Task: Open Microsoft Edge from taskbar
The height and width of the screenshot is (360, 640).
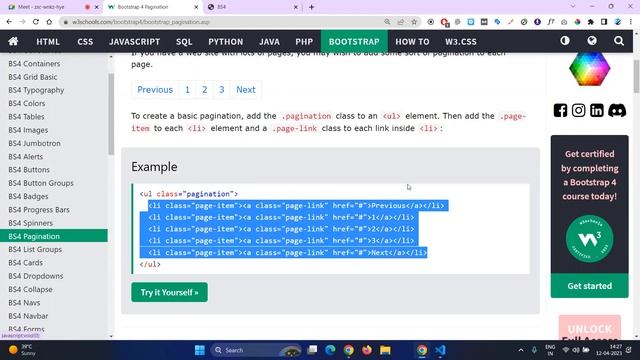Action: (x=330, y=350)
